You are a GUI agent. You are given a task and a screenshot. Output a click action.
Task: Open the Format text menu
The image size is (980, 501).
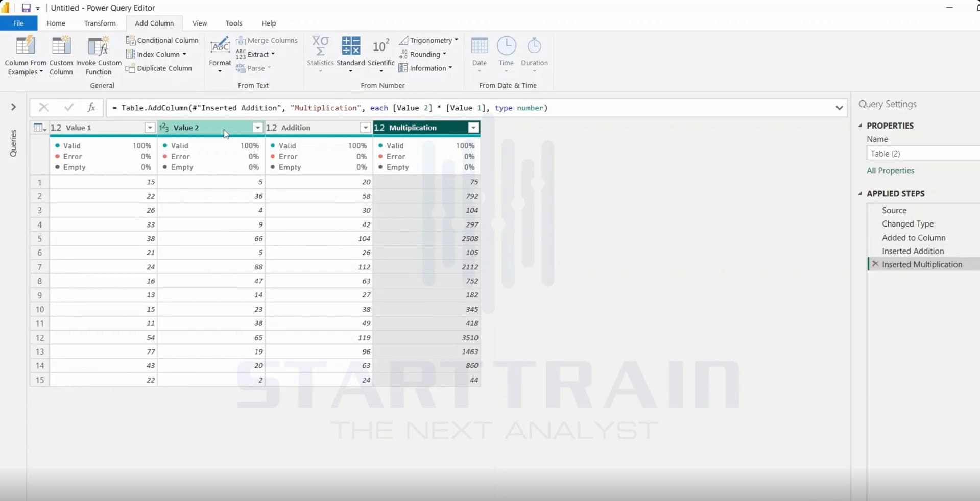220,55
